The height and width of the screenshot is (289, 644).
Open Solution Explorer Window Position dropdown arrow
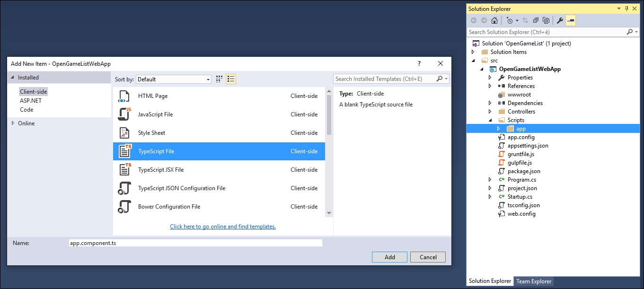coord(619,9)
